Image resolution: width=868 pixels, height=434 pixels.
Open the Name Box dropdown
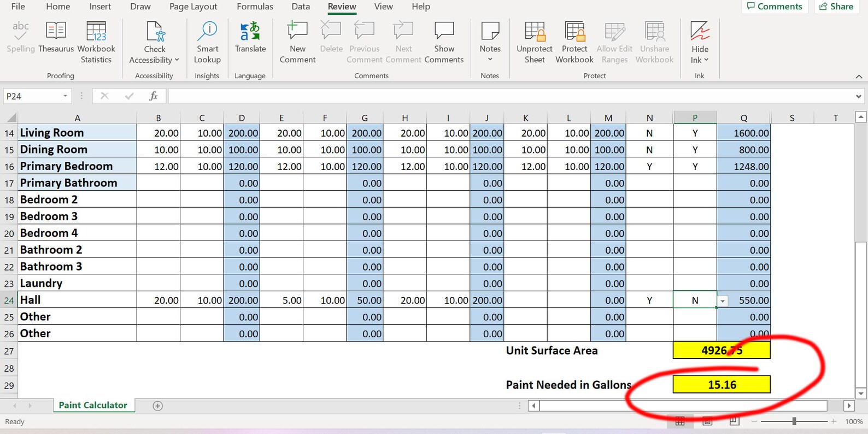[65, 96]
